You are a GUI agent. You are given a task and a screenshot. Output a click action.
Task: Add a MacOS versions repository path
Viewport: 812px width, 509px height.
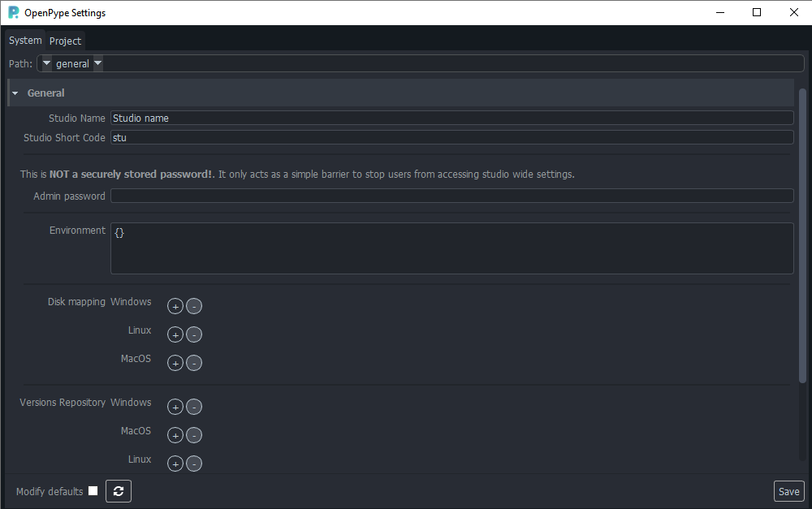click(x=175, y=435)
